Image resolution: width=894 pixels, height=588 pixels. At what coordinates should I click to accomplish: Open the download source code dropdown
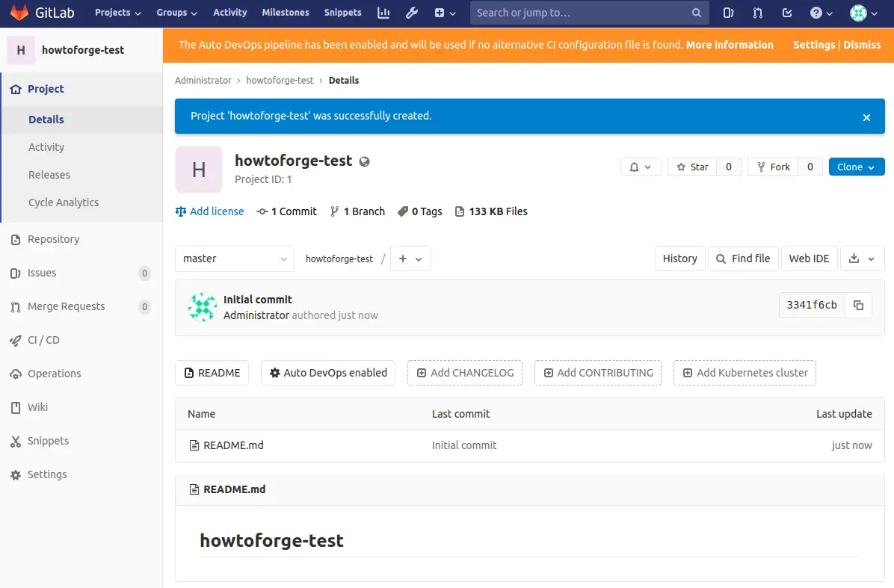point(862,259)
